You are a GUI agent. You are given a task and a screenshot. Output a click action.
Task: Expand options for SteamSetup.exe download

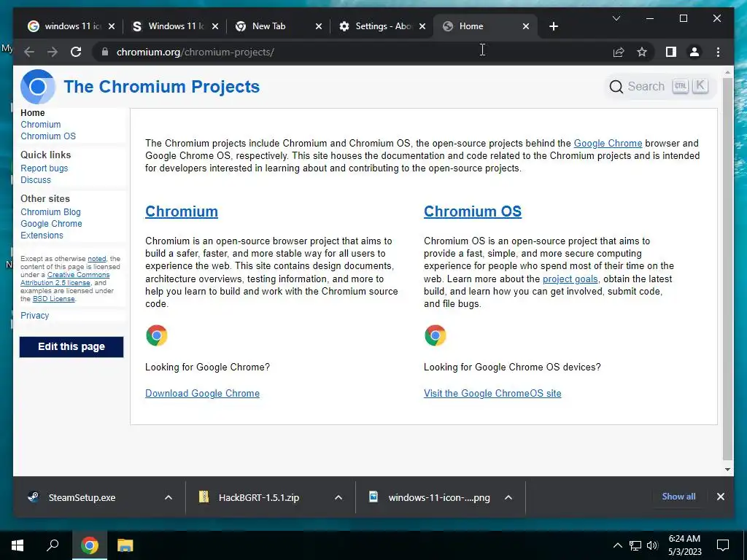click(169, 497)
